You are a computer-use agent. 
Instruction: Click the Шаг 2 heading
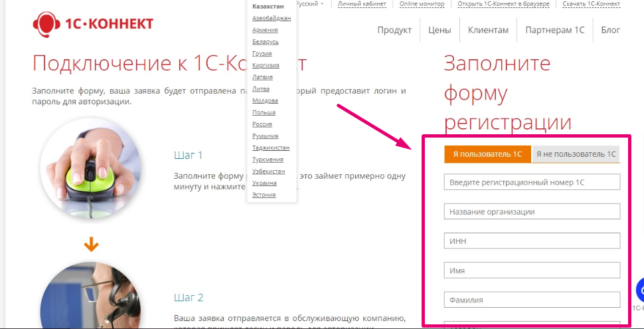coord(189,297)
